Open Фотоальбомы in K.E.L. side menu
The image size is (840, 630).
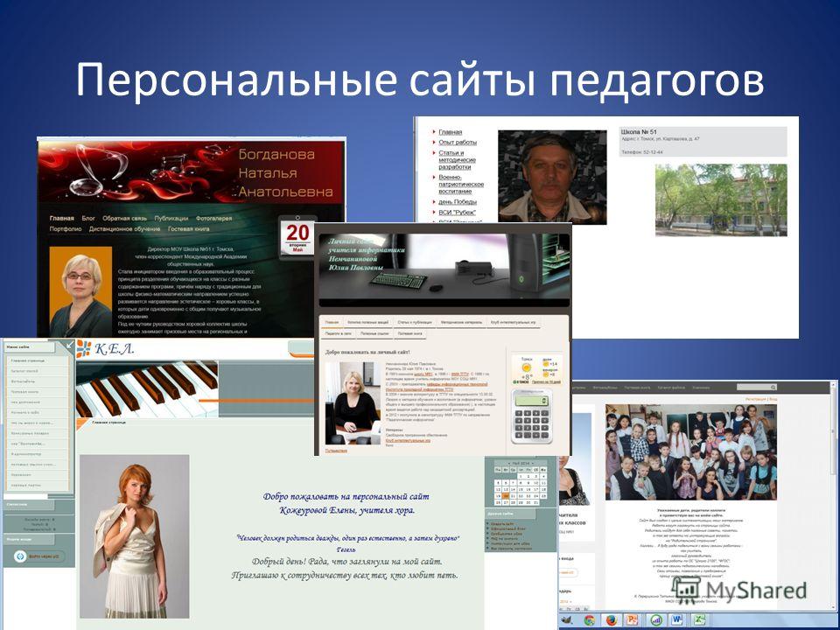pos(23,381)
